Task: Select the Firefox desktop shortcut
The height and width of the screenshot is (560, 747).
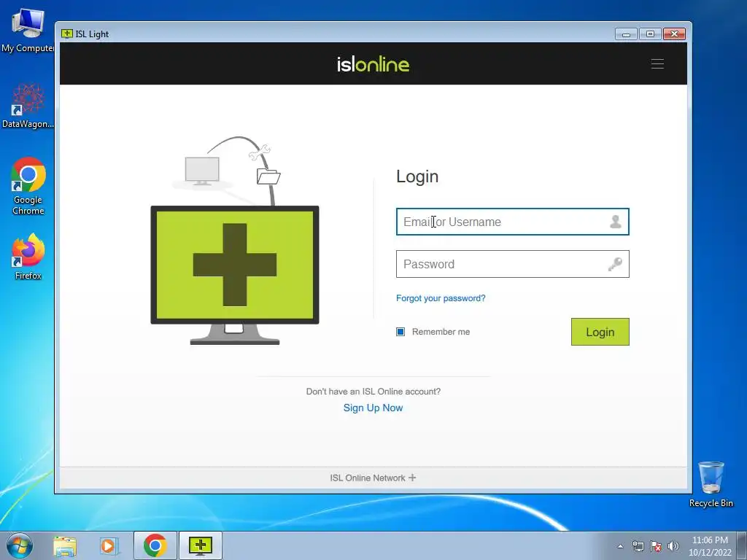Action: tap(28, 256)
